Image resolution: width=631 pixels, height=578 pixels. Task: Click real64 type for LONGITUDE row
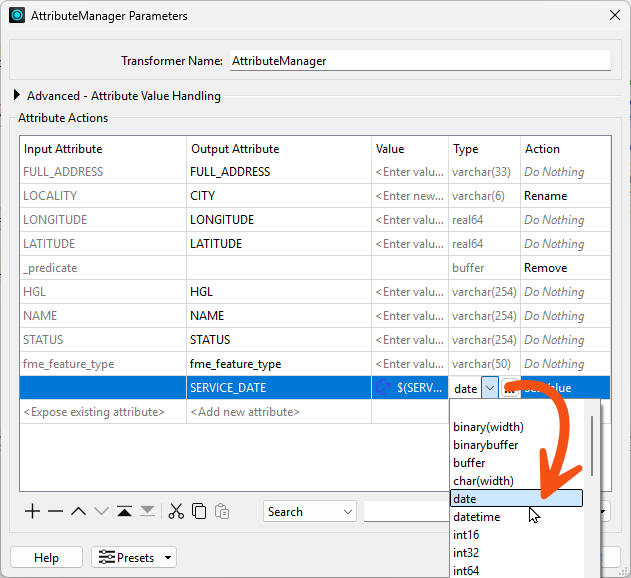click(x=485, y=220)
